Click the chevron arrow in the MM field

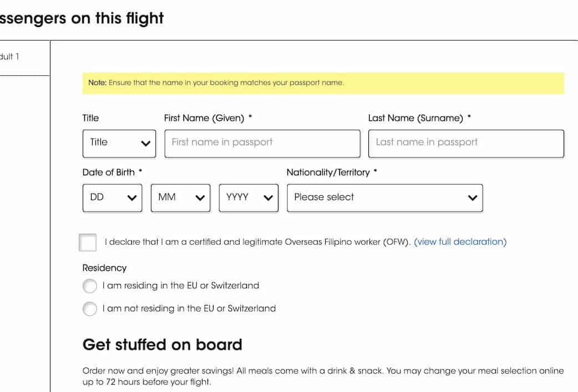(x=200, y=198)
